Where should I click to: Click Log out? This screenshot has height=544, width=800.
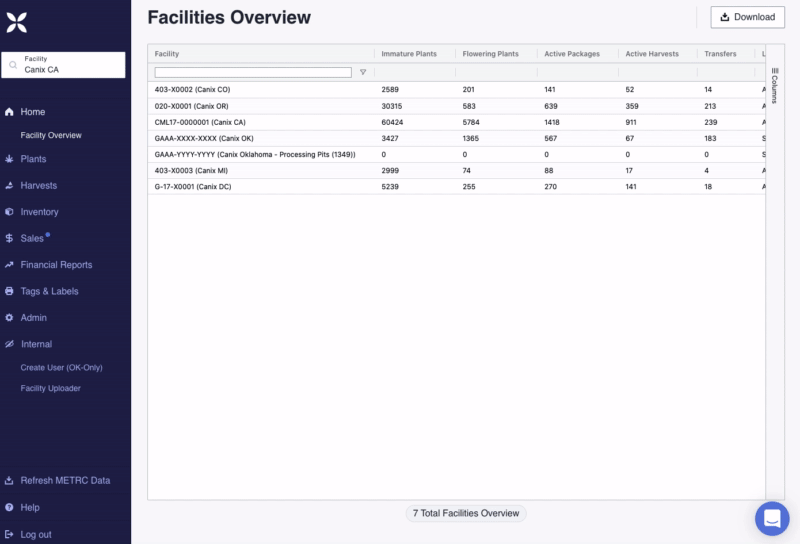click(x=36, y=534)
